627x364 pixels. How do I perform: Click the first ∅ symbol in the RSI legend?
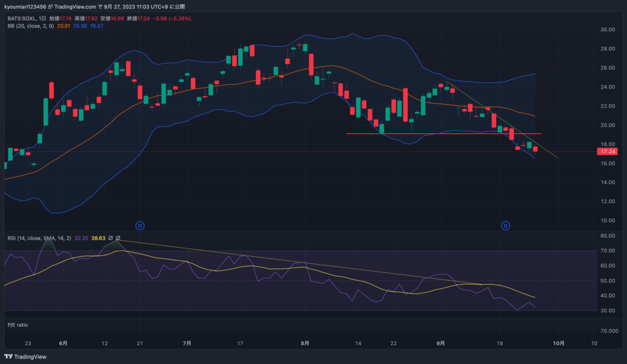[x=110, y=238]
